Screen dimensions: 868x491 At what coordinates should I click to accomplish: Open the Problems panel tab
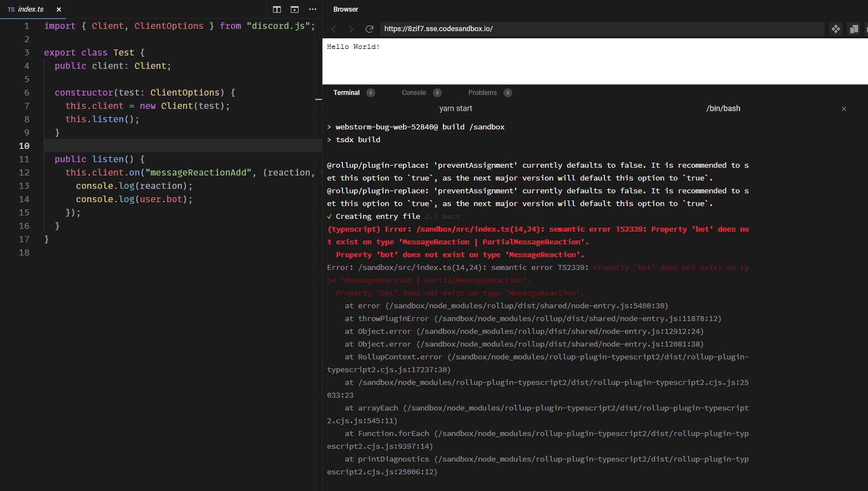pyautogui.click(x=482, y=93)
